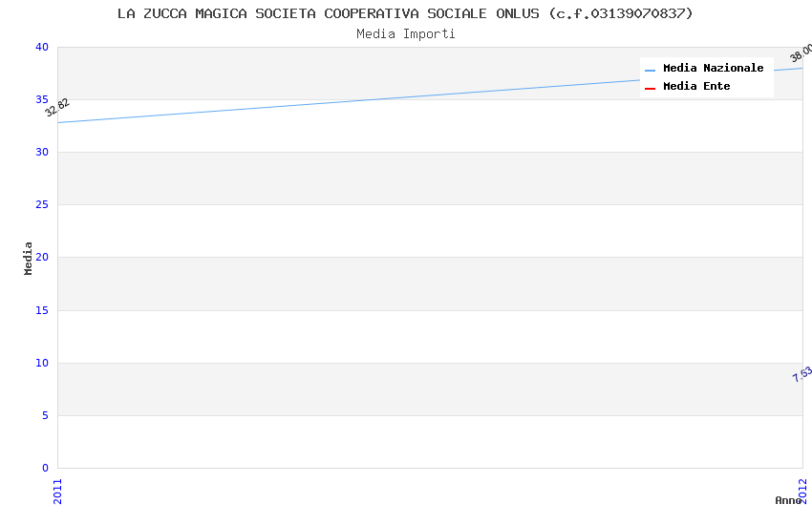
Task: Click the y-axis value 20
Action: click(42, 257)
